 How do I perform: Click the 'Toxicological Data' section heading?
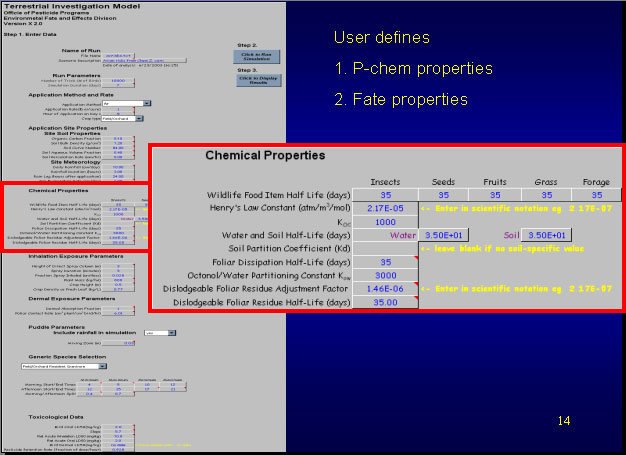click(x=56, y=417)
